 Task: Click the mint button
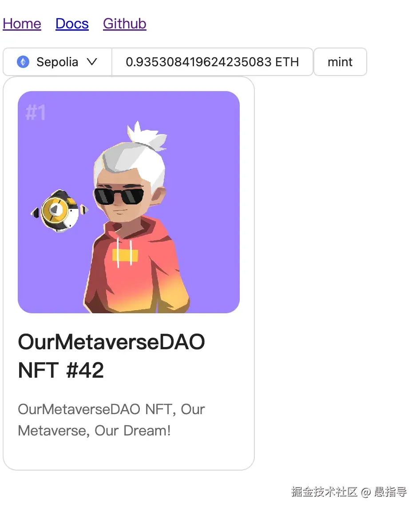click(x=340, y=62)
